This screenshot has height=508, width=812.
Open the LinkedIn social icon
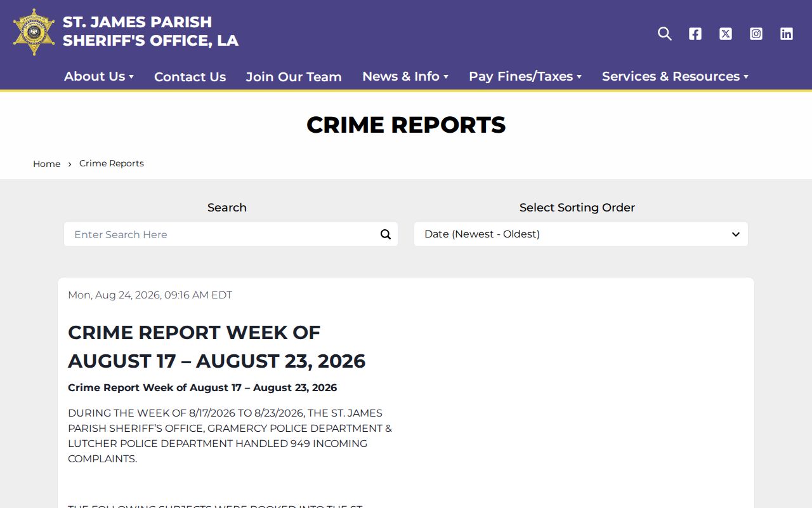click(787, 34)
